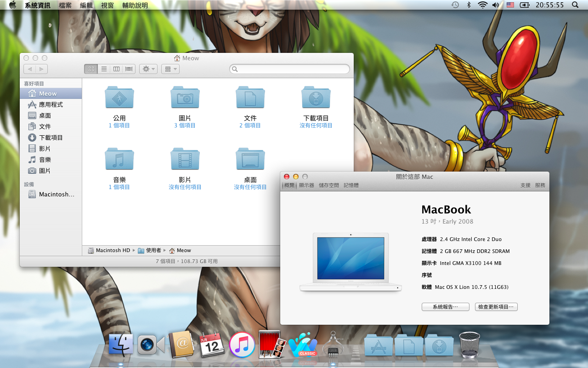The width and height of the screenshot is (588, 368).
Task: Click the volume icon in menu bar
Action: pyautogui.click(x=496, y=5)
